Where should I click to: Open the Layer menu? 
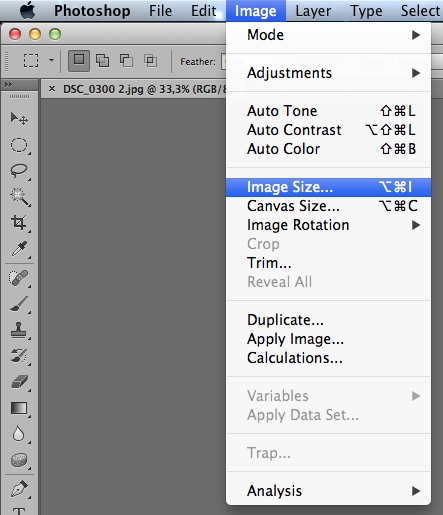[313, 11]
